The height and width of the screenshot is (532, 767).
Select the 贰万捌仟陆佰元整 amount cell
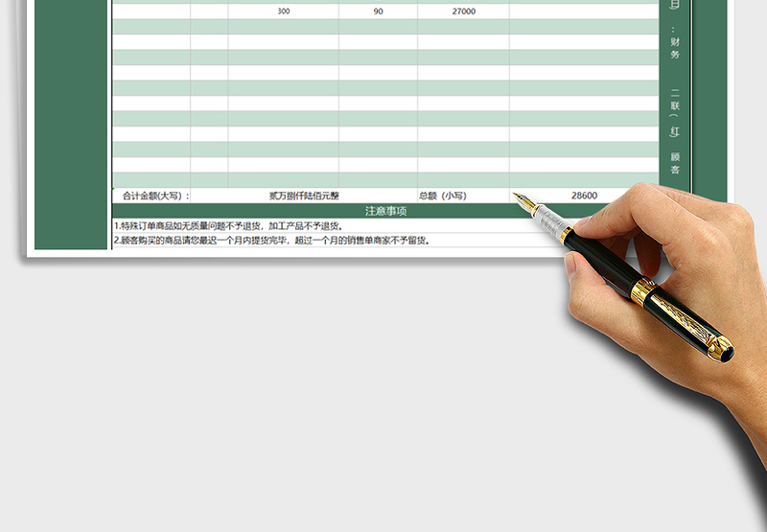tap(304, 196)
